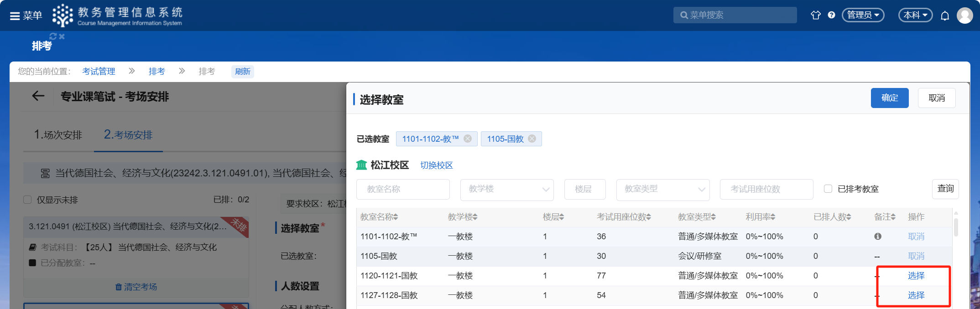980x309 pixels.
Task: Click the back arrow icon
Action: click(x=38, y=96)
